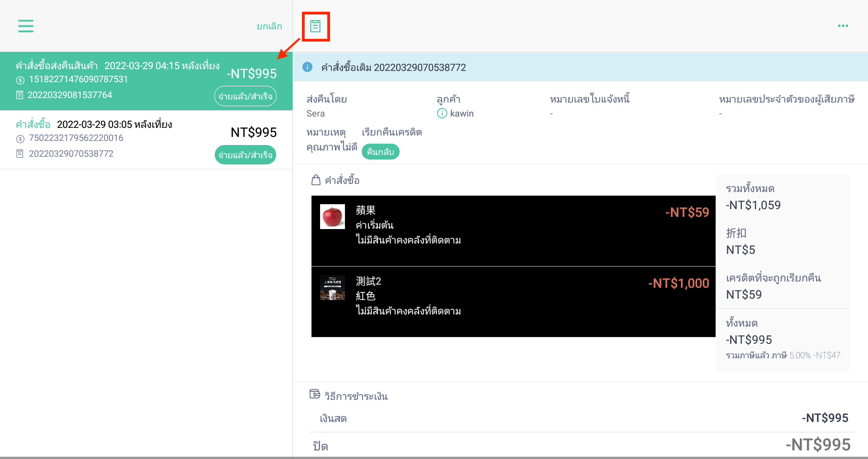Select return order 20220329081537764 row

click(146, 81)
